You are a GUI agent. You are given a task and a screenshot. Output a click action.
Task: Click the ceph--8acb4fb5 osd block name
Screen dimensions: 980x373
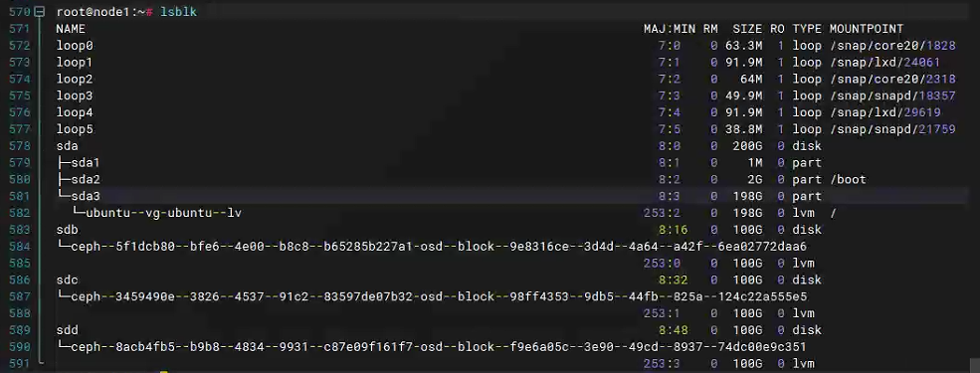tap(439, 347)
